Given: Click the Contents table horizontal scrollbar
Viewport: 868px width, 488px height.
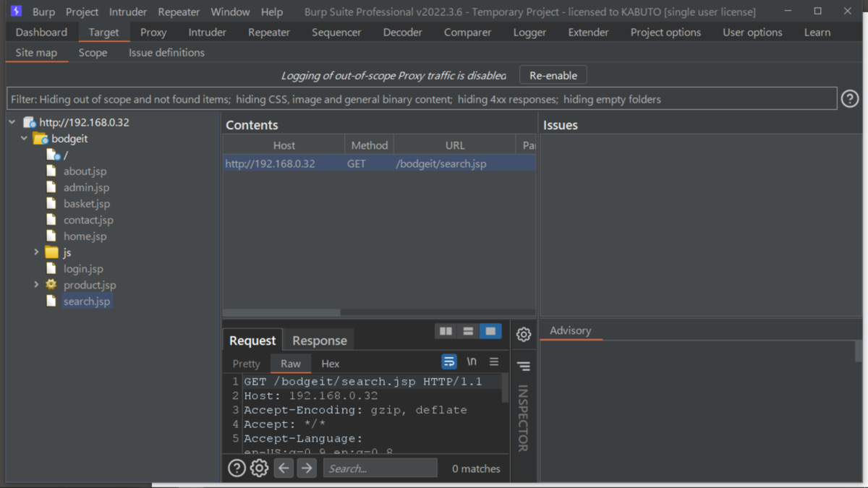Looking at the screenshot, I should (282, 312).
